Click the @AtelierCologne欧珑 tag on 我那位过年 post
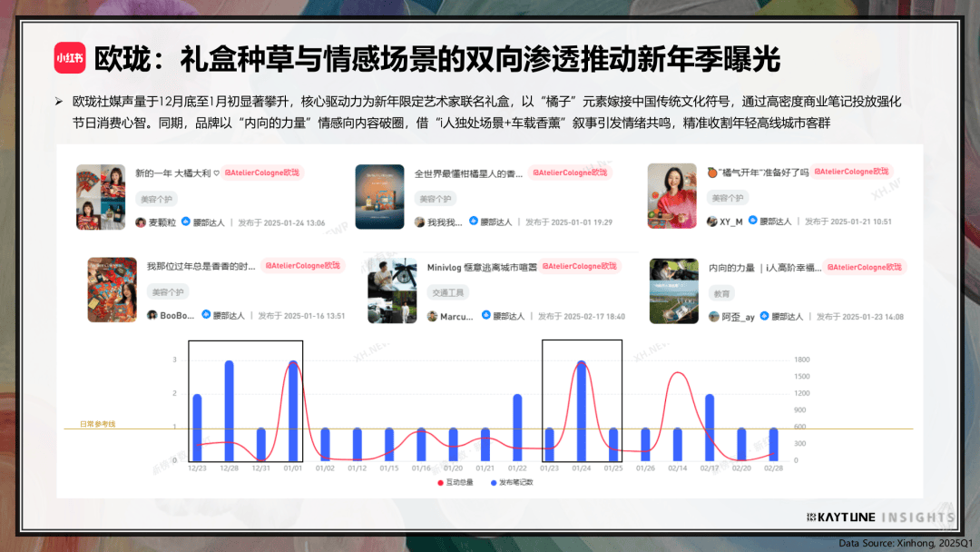The image size is (980, 552). tap(303, 266)
